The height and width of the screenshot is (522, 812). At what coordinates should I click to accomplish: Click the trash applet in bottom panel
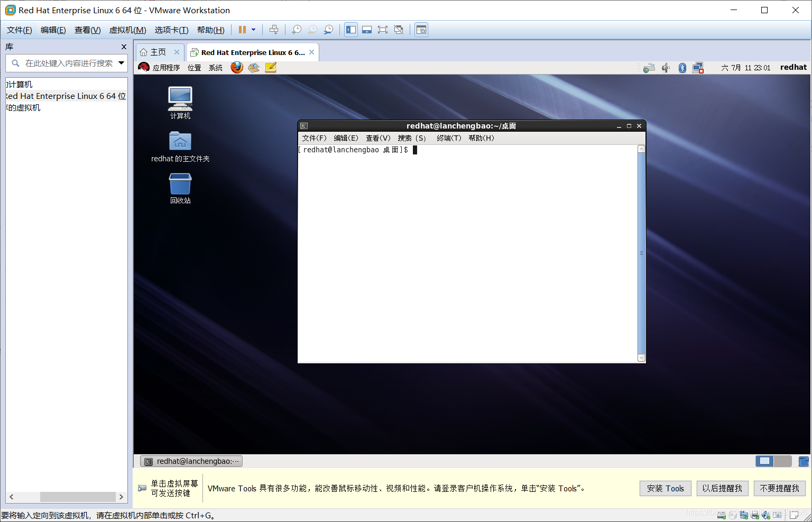804,461
